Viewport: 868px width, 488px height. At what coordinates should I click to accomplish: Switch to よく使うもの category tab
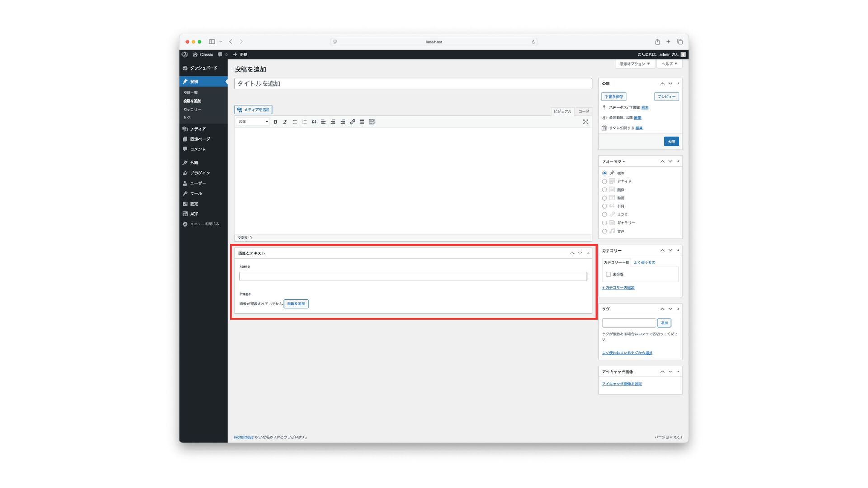point(644,263)
